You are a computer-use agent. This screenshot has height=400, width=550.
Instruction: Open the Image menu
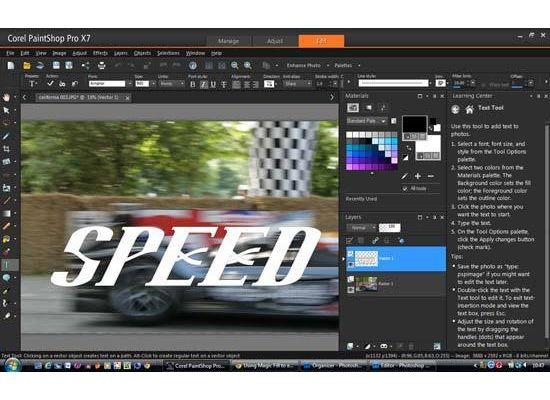[x=59, y=53]
